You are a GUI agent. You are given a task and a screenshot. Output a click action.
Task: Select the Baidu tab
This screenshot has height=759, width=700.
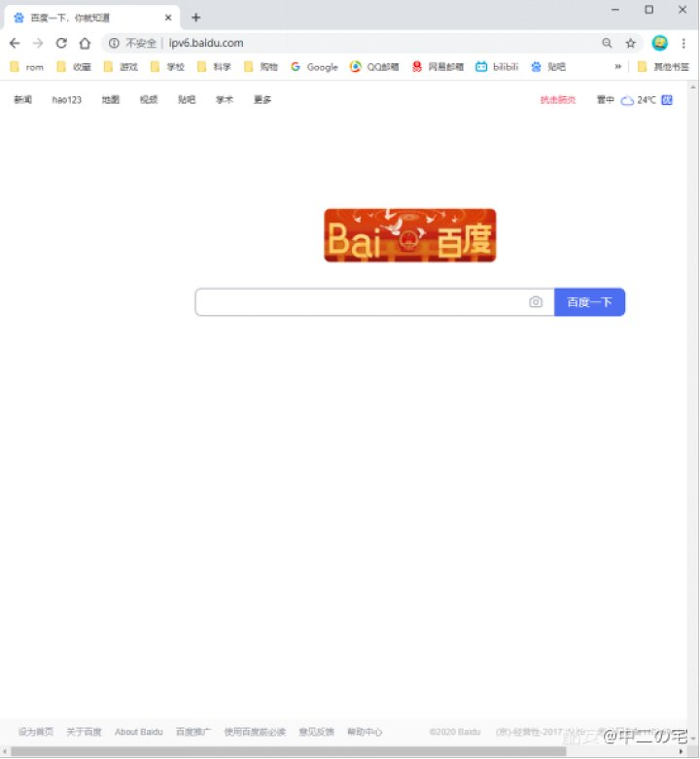(x=92, y=17)
